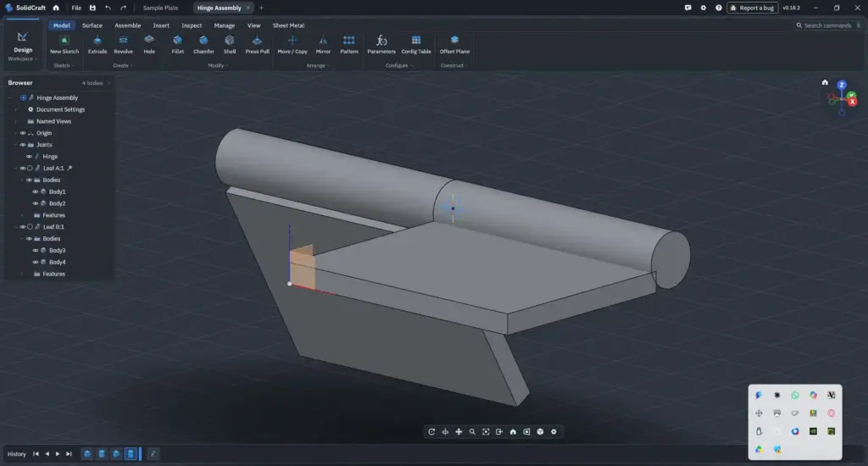
Task: Click the Report a bug button
Action: 753,8
